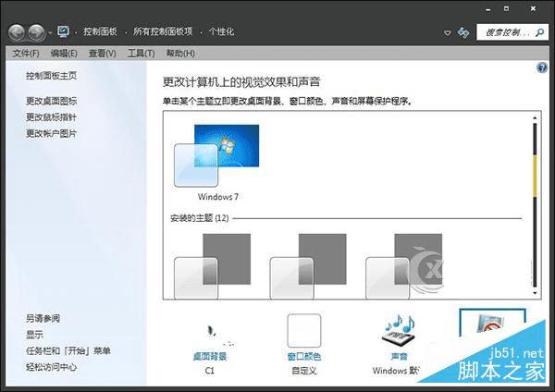
Task: Open 任务栏和「开始」菜单 link
Action: pos(68,350)
